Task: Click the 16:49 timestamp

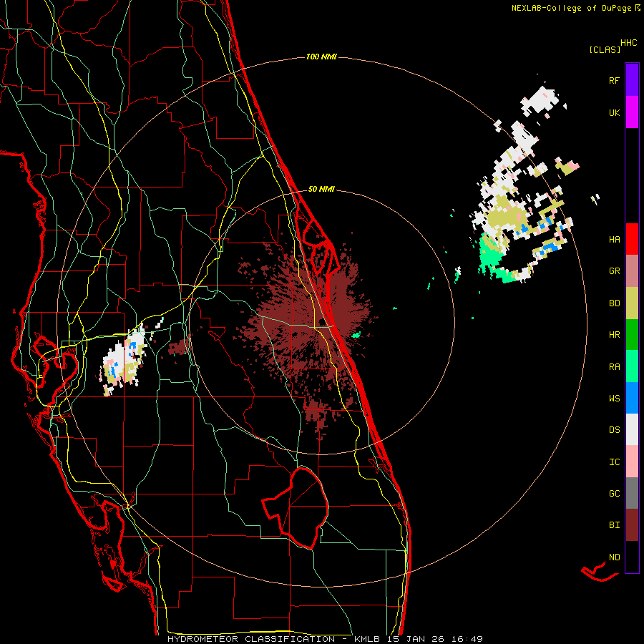Action: 467,639
